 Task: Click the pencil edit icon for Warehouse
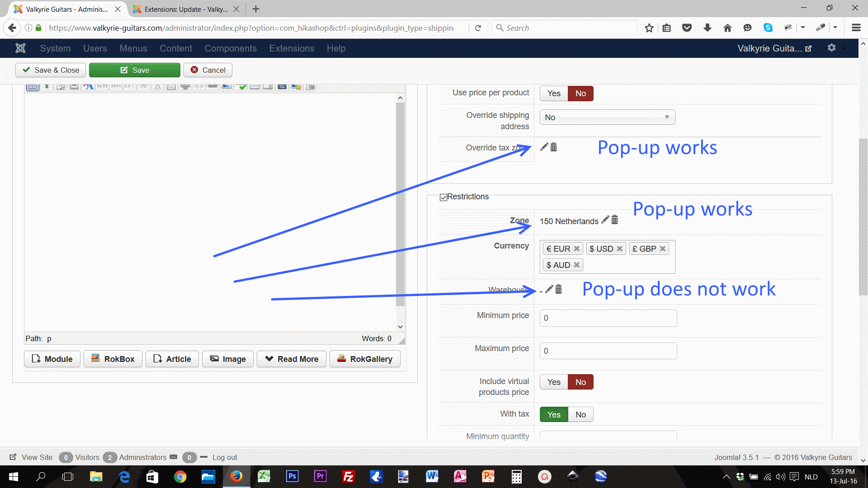[549, 289]
